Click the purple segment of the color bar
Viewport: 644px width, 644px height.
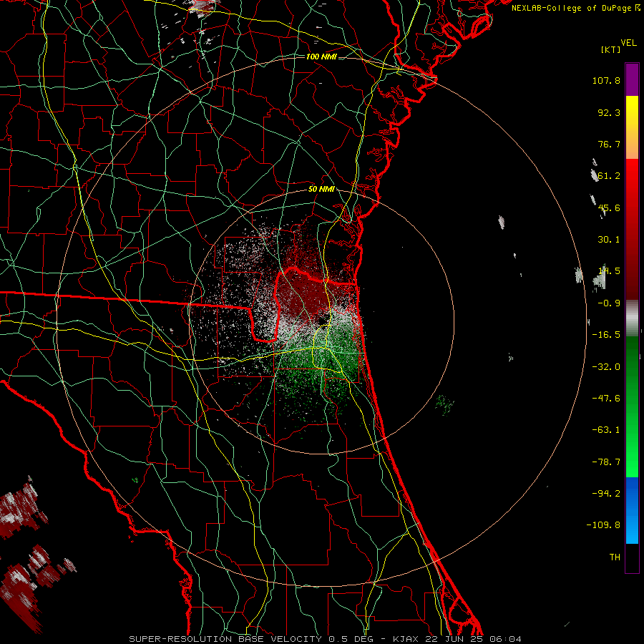coord(632,79)
